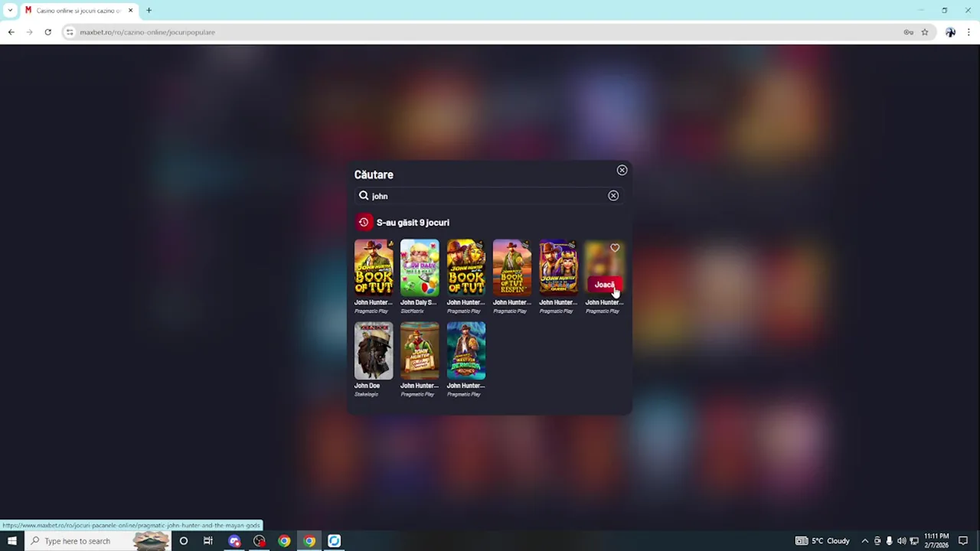980x551 pixels.
Task: Open the Book of Tut Respin thumbnail
Action: (x=512, y=267)
